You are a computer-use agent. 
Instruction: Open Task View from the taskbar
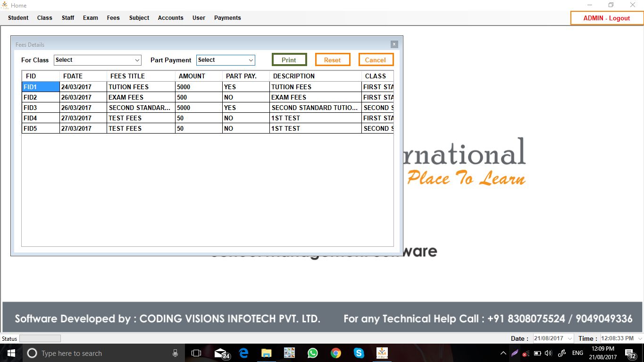coord(196,353)
